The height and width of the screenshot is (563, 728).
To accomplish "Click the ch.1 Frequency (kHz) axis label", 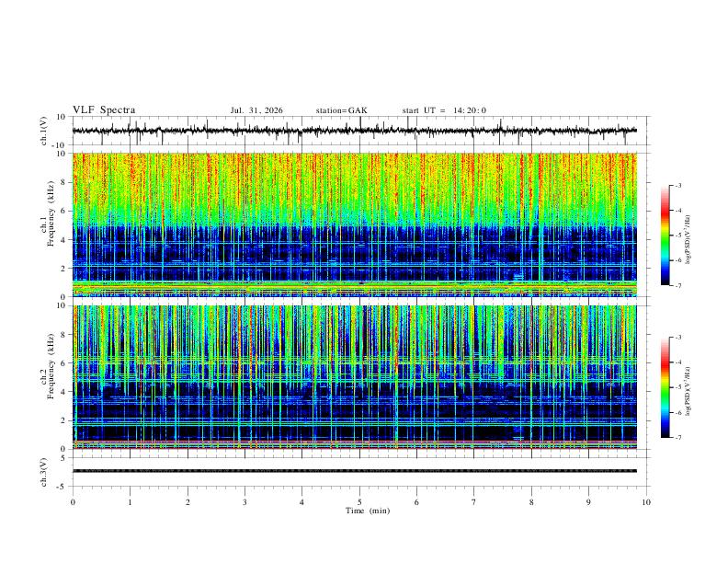I will click(x=51, y=214).
